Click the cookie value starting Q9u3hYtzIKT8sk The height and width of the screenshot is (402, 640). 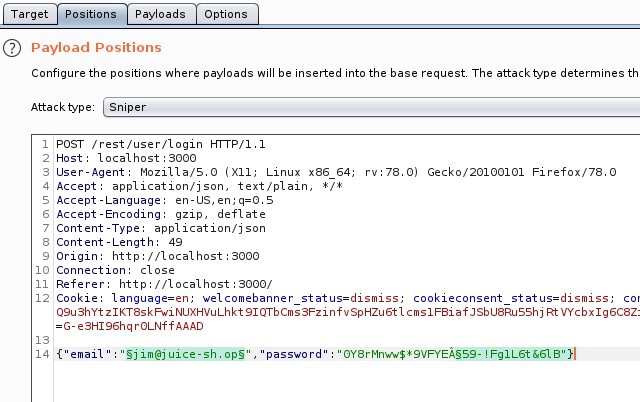click(348, 312)
